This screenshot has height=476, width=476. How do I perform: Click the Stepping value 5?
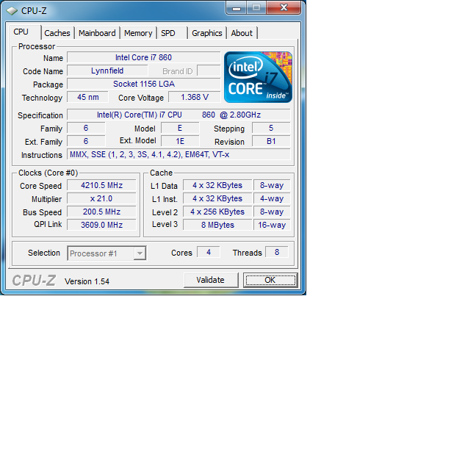tap(271, 128)
